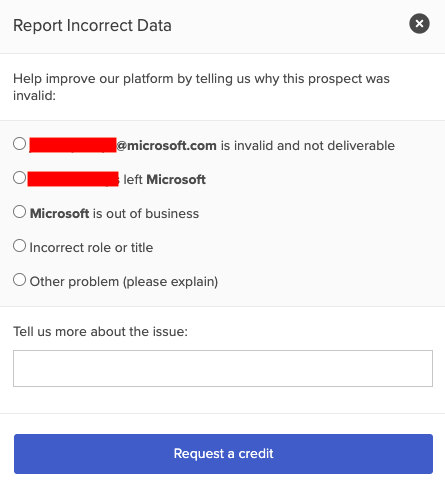Viewport: 445px width, 484px height.
Task: Click the 'Help improve our platform' instruction text
Action: tap(201, 87)
